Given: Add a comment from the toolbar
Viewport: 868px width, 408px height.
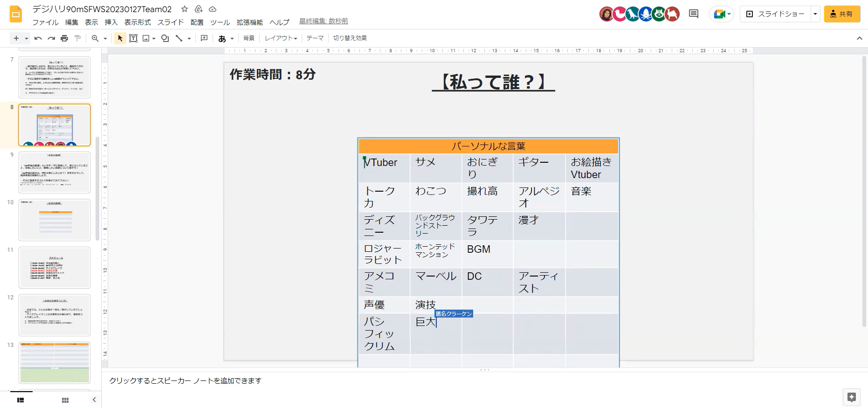Looking at the screenshot, I should point(204,38).
